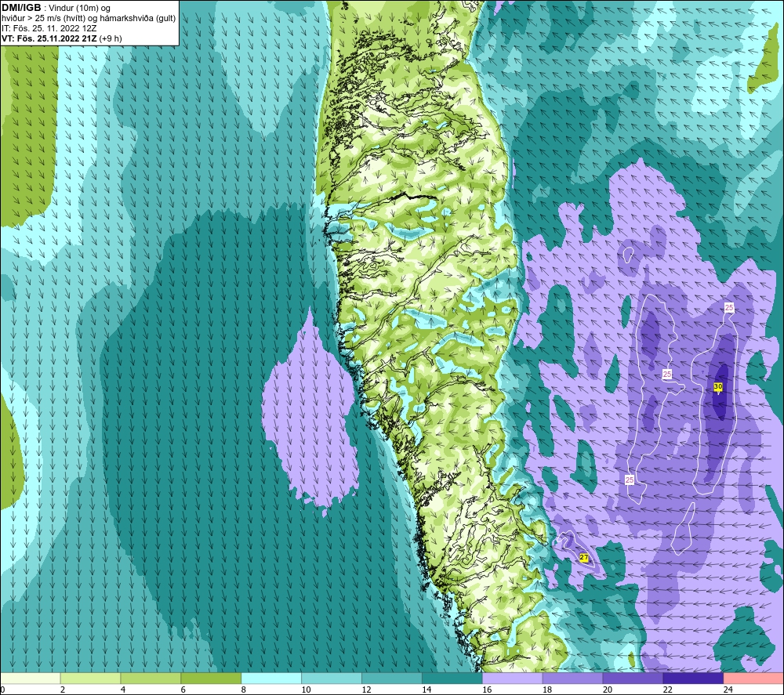Click the legend scale value '0'
Viewport: 784px width, 695px height.
click(2, 690)
